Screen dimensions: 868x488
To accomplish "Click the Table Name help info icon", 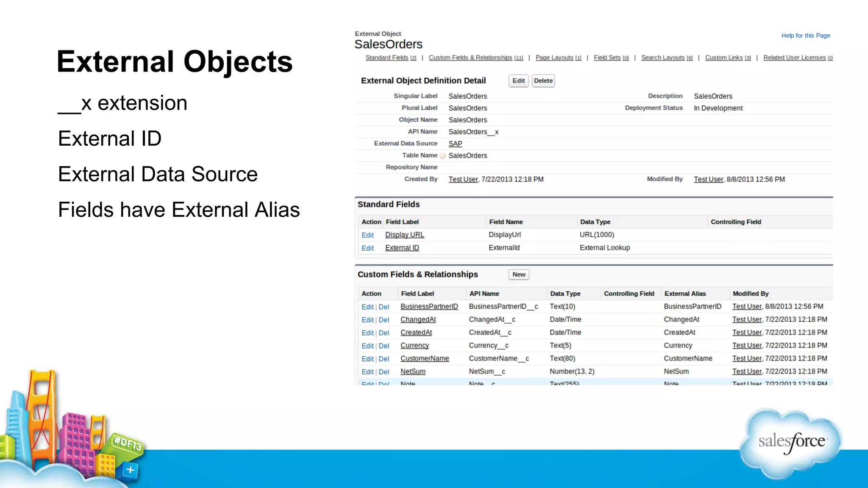I will pyautogui.click(x=442, y=156).
